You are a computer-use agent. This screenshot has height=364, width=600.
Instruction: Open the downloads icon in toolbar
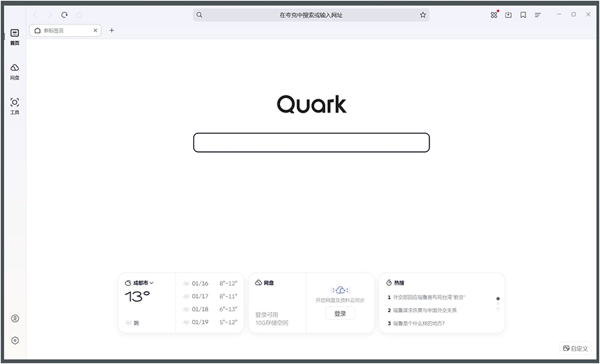point(508,15)
